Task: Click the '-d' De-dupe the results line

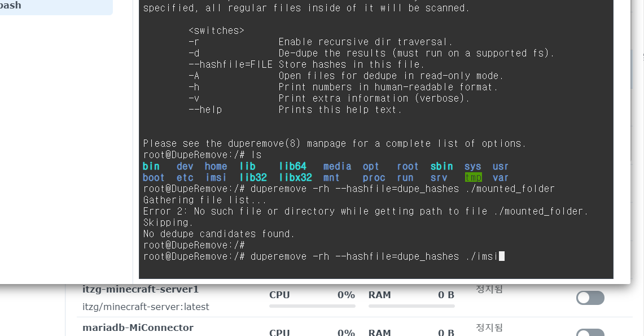Action: point(371,54)
